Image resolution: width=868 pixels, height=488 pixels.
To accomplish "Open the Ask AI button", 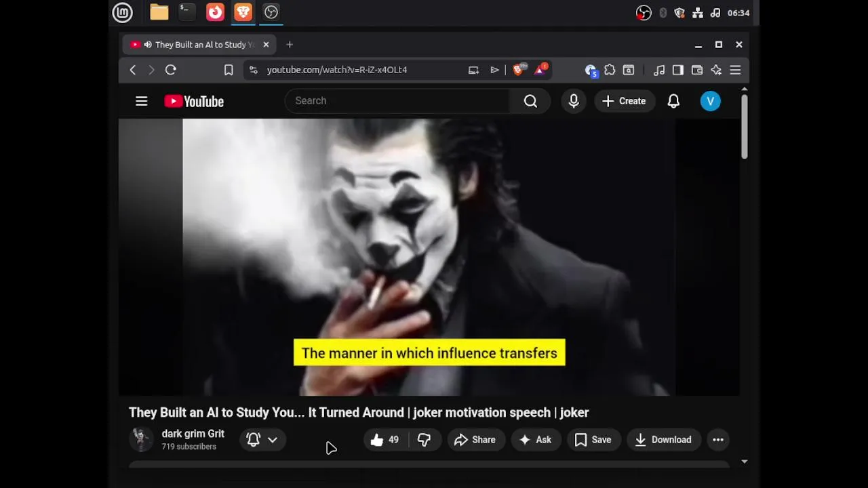I will (536, 440).
